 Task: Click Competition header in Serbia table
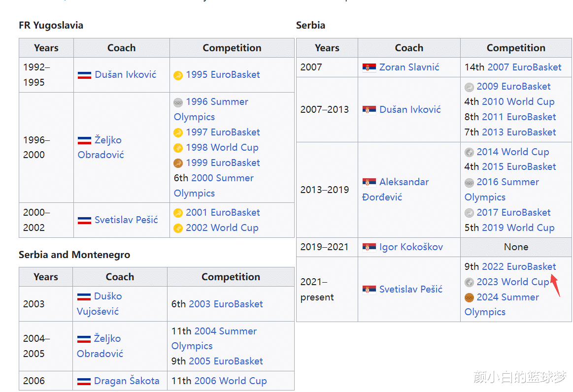click(x=516, y=48)
